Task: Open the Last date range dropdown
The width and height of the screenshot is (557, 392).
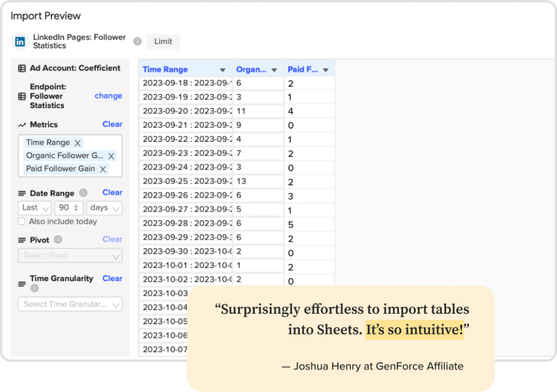Action: tap(35, 208)
